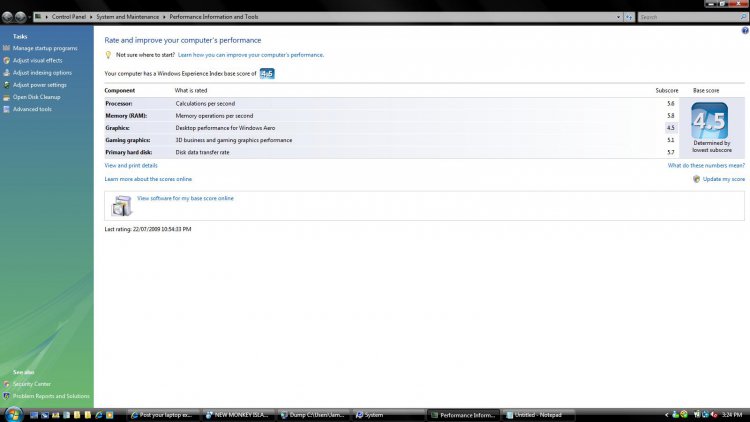Viewport: 750px width, 422px height.
Task: Click the address bar refresh button
Action: click(x=629, y=17)
